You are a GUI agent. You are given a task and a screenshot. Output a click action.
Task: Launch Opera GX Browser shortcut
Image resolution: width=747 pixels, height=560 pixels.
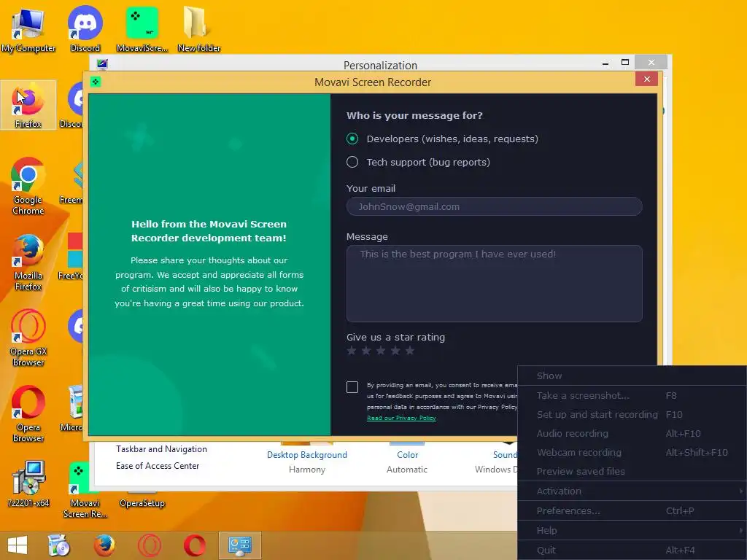28,338
